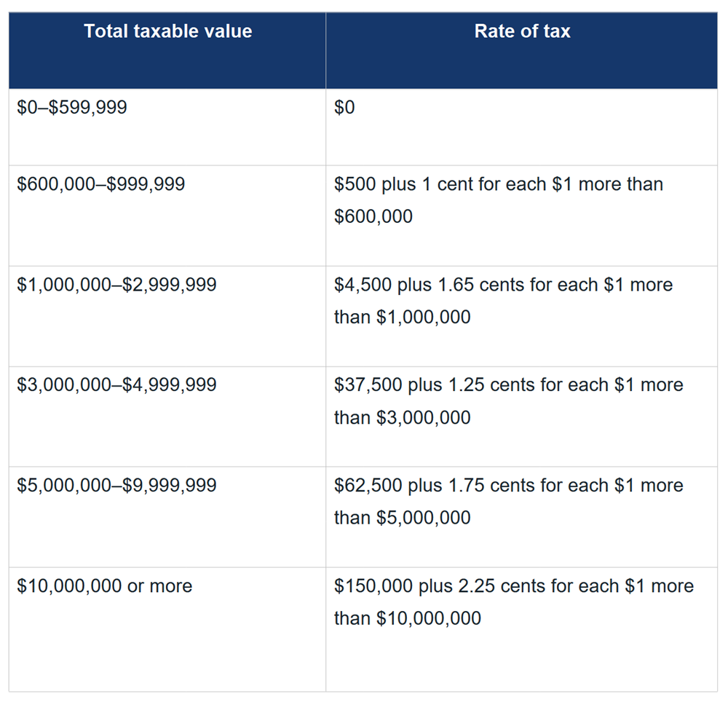Click the "Rate of tax" column header
728x702 pixels.
pos(522,31)
